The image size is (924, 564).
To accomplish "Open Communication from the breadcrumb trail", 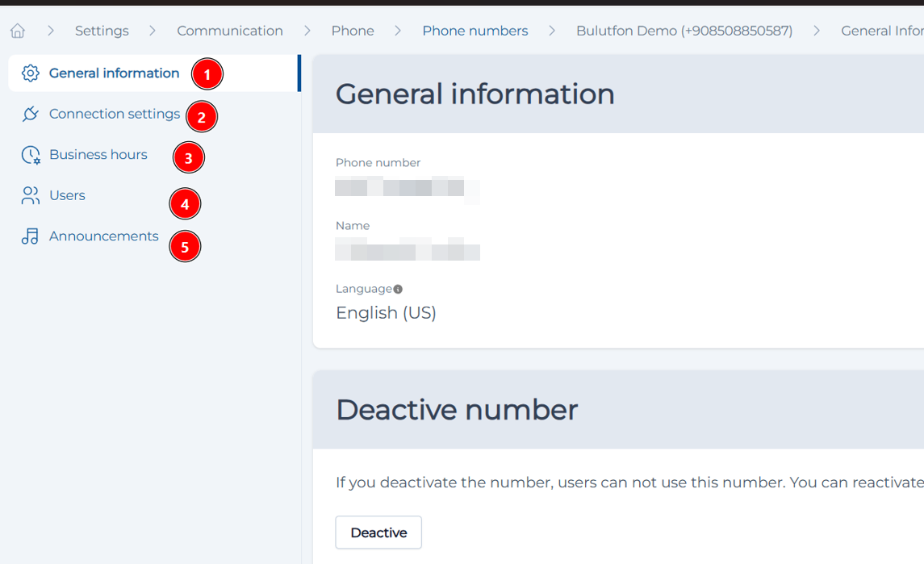I will [230, 31].
